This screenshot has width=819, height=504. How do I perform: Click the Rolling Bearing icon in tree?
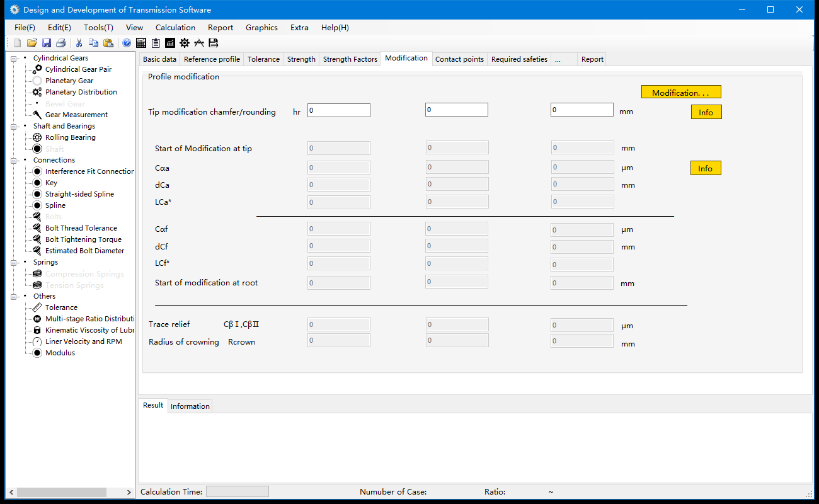[37, 137]
